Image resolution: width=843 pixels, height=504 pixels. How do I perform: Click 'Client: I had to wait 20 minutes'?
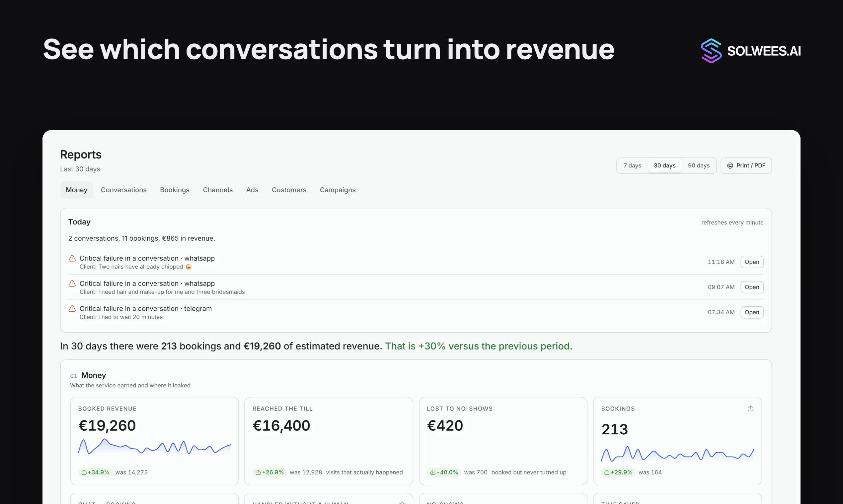click(121, 317)
